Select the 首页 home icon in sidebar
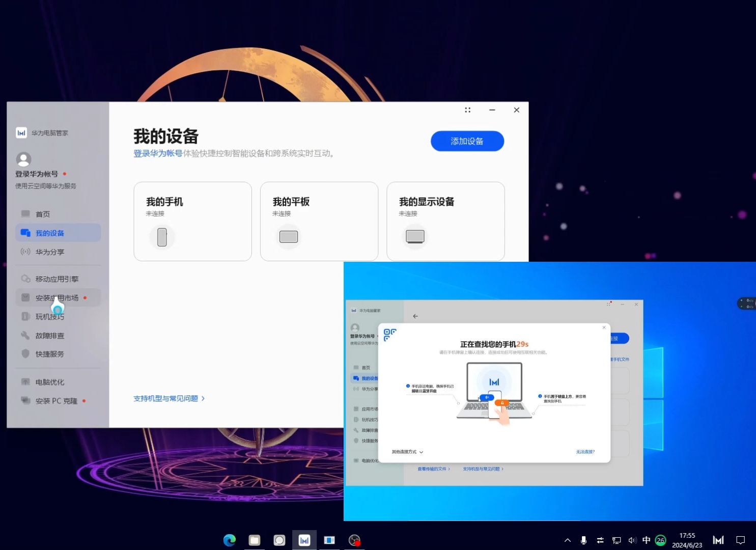The height and width of the screenshot is (550, 756). [25, 214]
